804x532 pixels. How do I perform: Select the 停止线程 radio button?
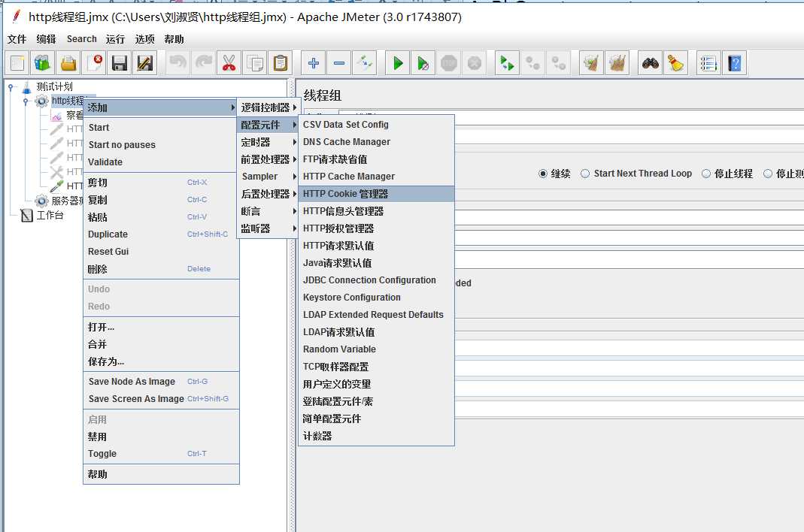coord(706,174)
